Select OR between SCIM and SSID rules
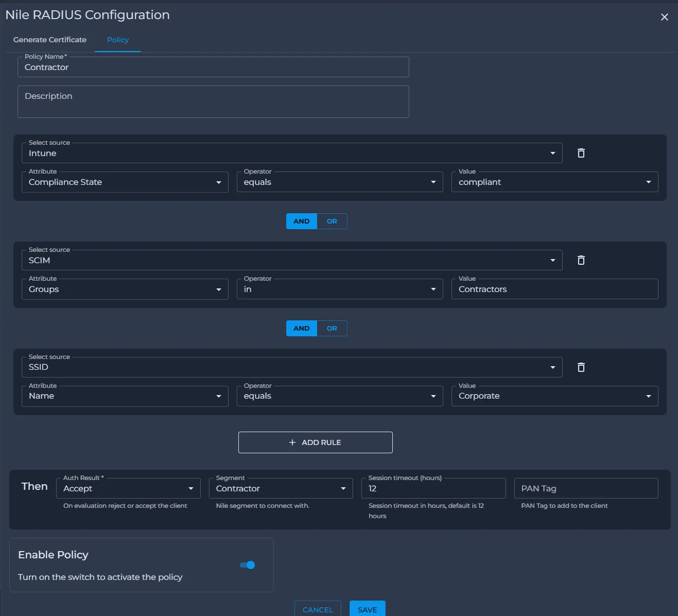Screen dimensions: 678x616 coord(332,329)
